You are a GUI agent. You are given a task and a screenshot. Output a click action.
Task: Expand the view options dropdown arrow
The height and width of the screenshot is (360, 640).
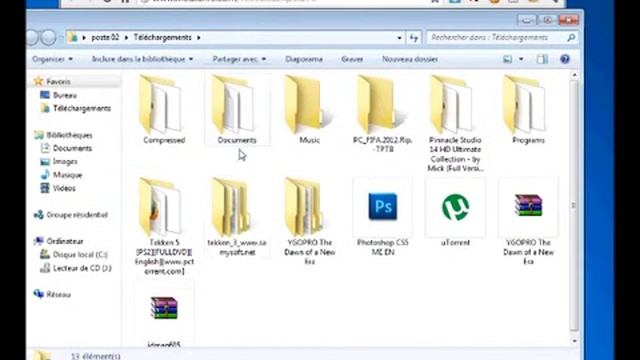coord(521,59)
